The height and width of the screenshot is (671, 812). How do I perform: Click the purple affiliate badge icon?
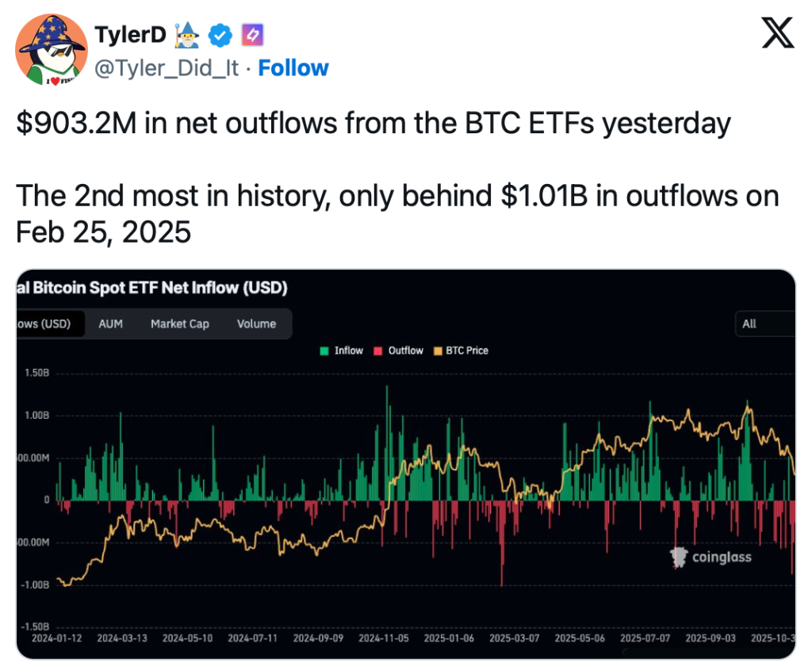coord(251,35)
